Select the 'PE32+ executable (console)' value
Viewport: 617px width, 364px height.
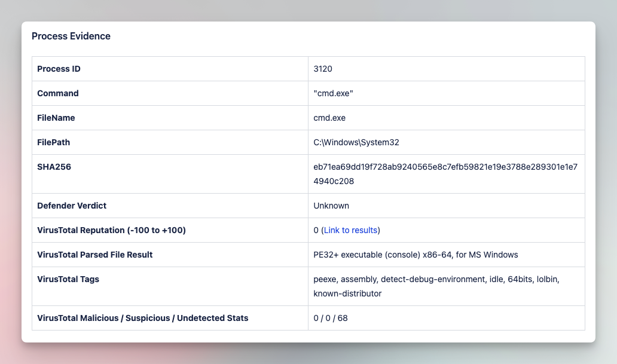coord(416,255)
